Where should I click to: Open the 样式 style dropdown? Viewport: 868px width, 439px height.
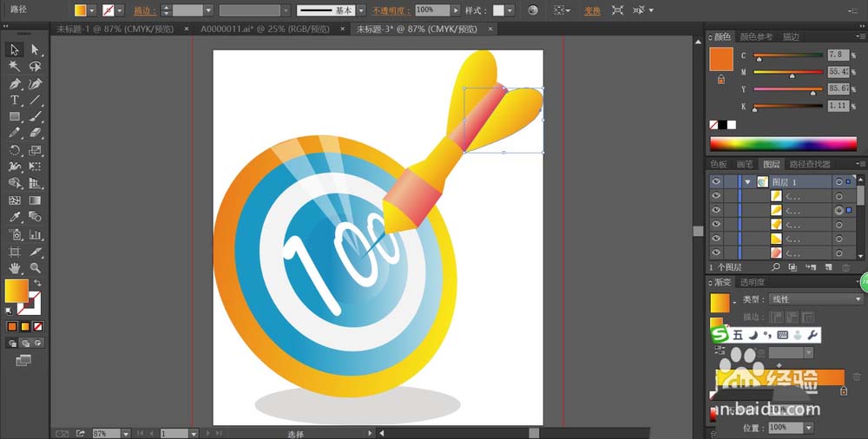click(x=510, y=10)
